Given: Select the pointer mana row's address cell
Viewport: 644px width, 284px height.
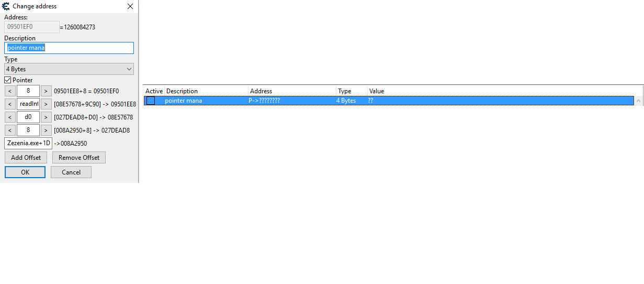Looking at the screenshot, I should point(264,101).
